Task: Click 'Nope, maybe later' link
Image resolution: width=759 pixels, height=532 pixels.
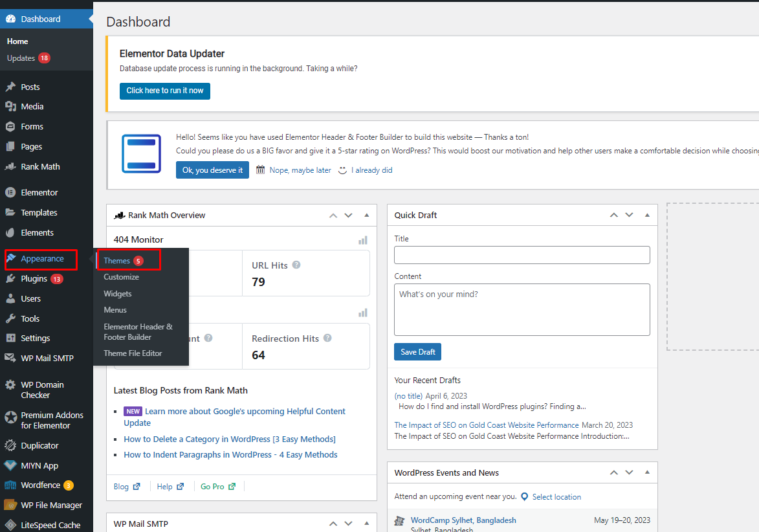Action: (x=300, y=170)
